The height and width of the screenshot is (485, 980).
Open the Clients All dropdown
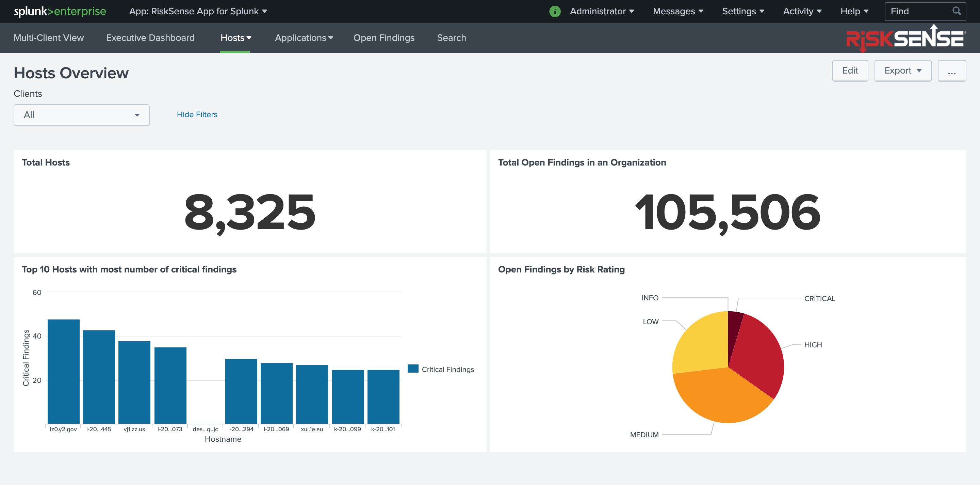click(81, 115)
